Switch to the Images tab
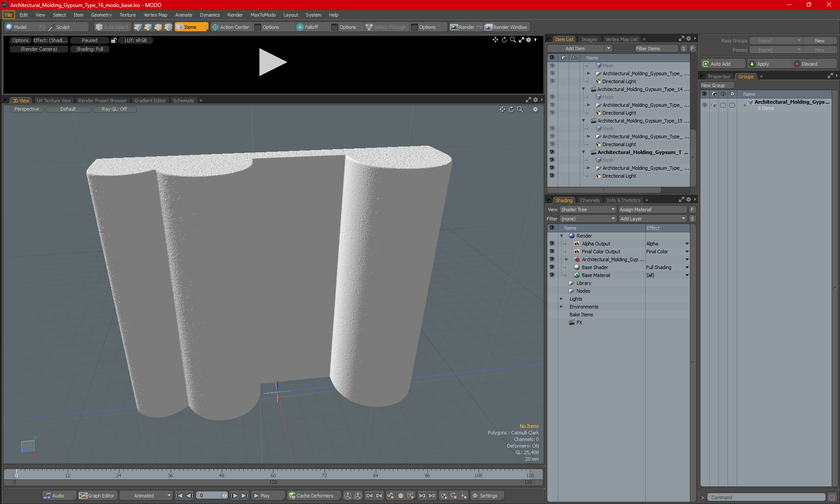This screenshot has height=504, width=840. coord(589,39)
